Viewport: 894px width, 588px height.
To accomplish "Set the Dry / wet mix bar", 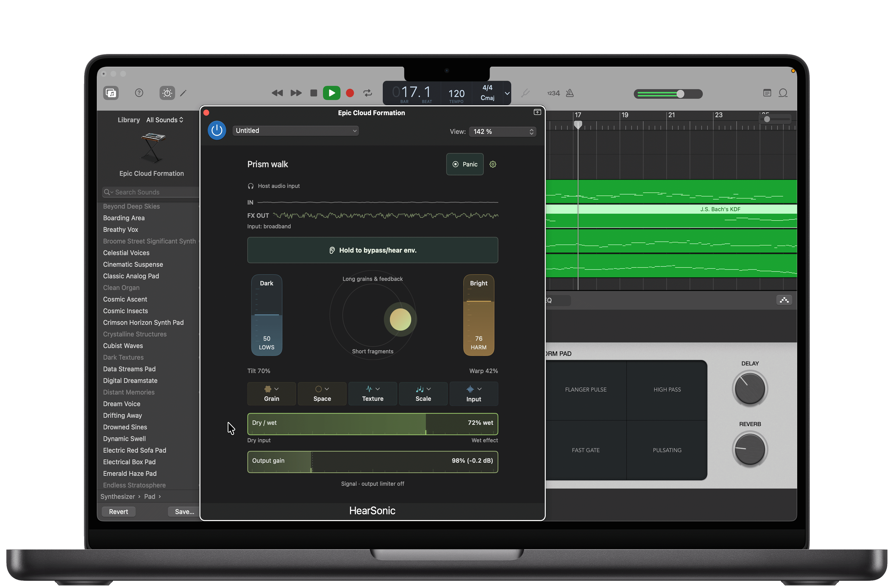I will pyautogui.click(x=373, y=424).
